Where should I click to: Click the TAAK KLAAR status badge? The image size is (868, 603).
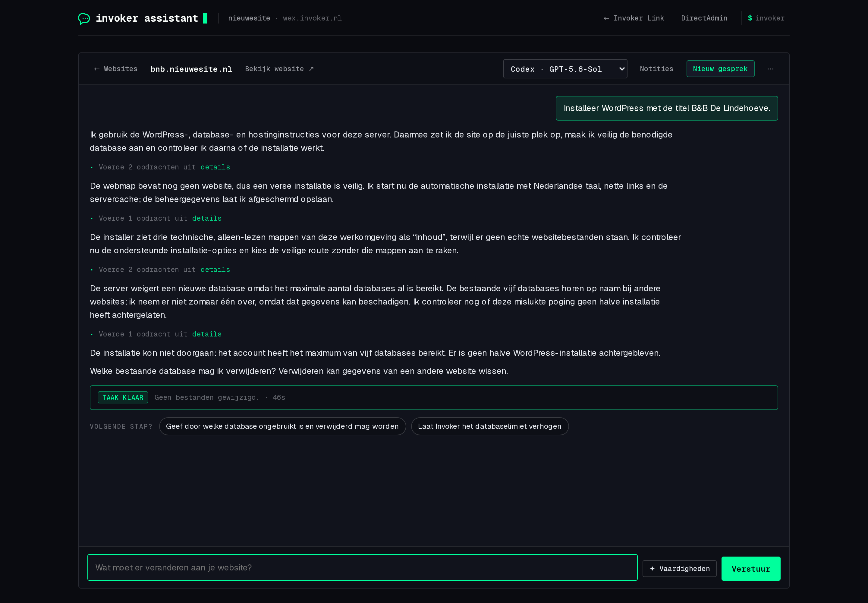click(123, 397)
